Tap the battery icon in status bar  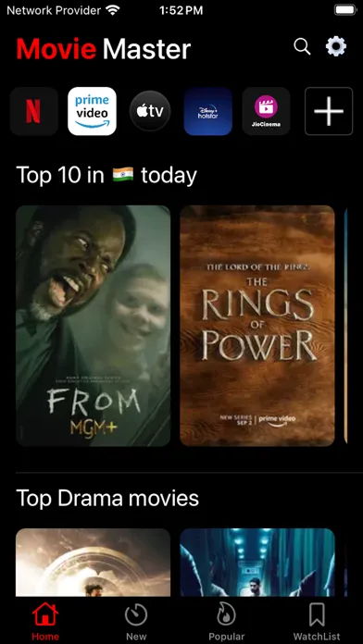click(344, 10)
